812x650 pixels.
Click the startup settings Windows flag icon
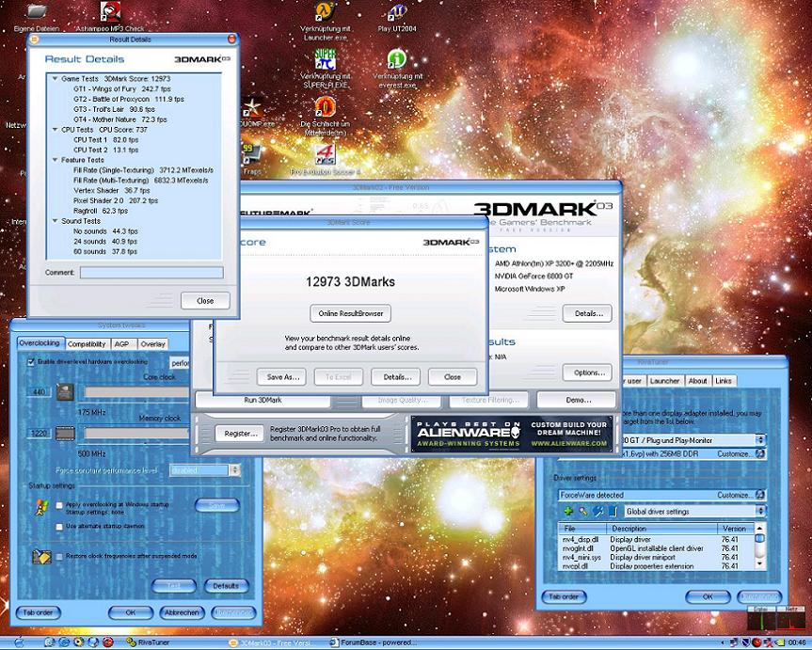41,508
